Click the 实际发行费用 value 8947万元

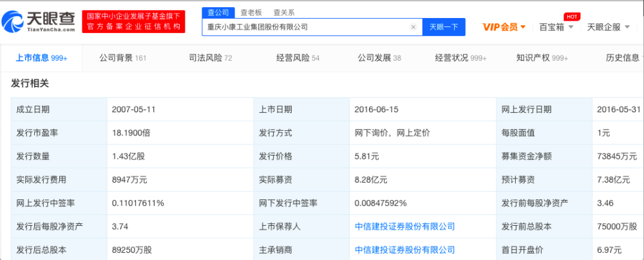(x=129, y=180)
